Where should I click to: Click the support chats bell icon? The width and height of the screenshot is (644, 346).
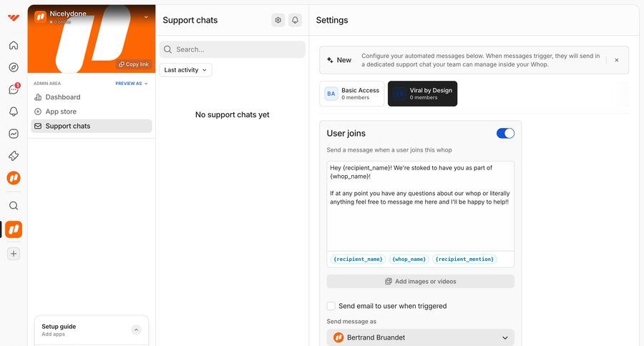(295, 20)
